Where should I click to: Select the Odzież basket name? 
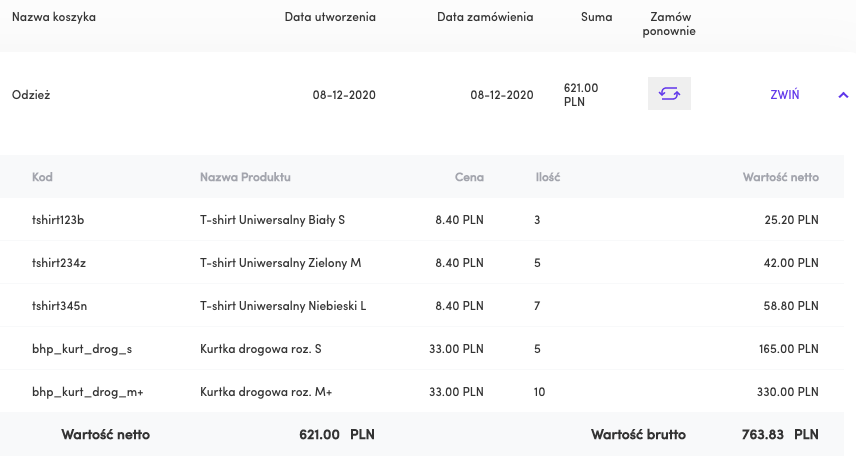[x=31, y=95]
